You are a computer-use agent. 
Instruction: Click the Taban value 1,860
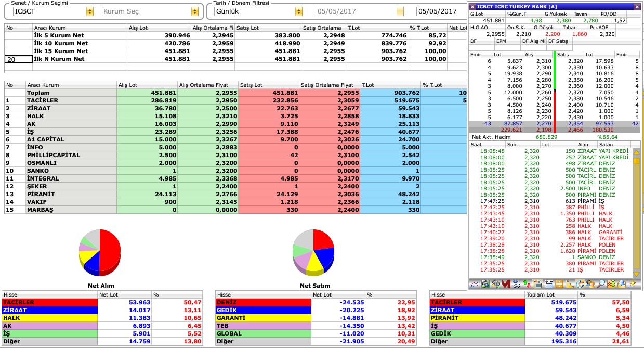pos(579,34)
